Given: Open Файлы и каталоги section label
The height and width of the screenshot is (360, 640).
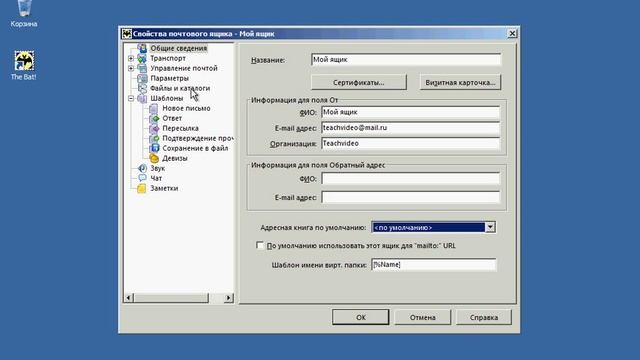Looking at the screenshot, I should [x=180, y=88].
